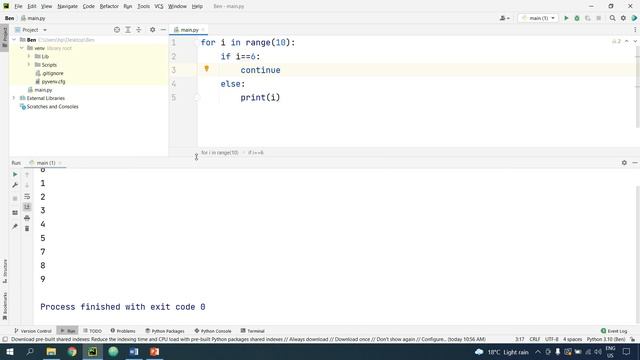Click the Run with Coverage toolbar icon

[x=588, y=18]
